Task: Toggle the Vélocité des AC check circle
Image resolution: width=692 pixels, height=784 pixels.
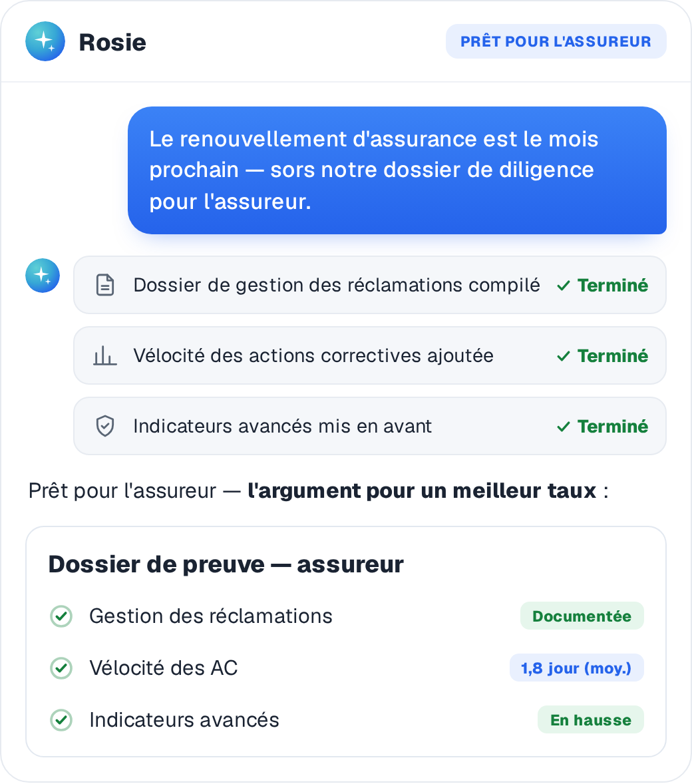Action: click(61, 668)
